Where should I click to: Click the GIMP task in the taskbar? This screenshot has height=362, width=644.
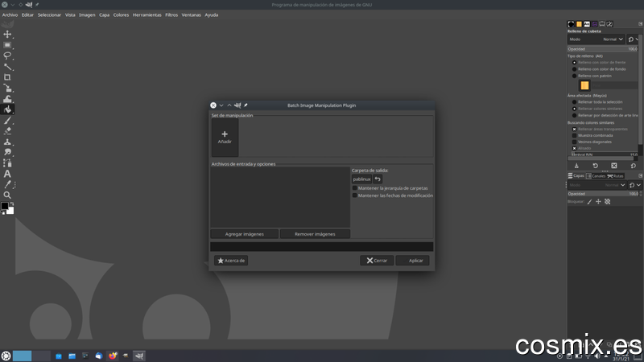tap(139, 356)
